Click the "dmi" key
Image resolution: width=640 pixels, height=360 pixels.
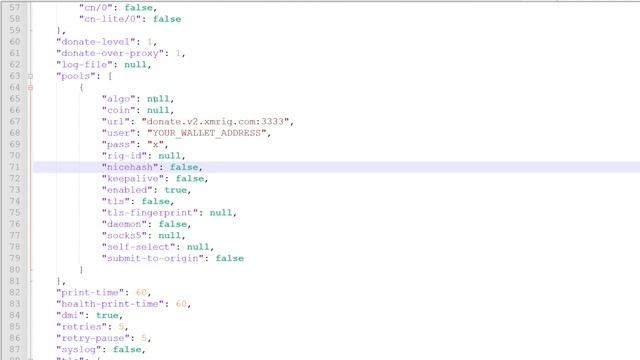pos(73,315)
